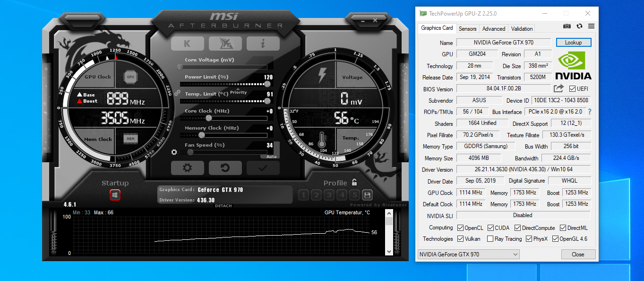The height and width of the screenshot is (281, 644).
Task: Take GPU-Z screenshot with camera icon
Action: [x=567, y=26]
